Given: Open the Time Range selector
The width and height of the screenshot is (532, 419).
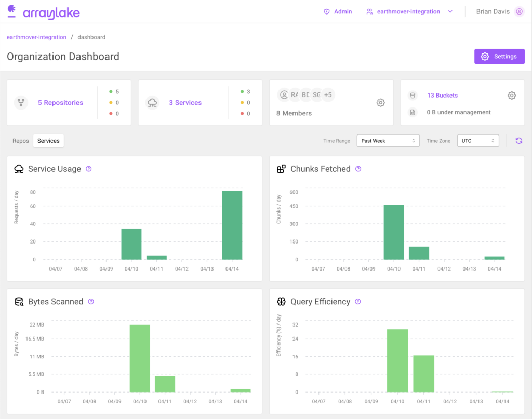Looking at the screenshot, I should point(388,140).
